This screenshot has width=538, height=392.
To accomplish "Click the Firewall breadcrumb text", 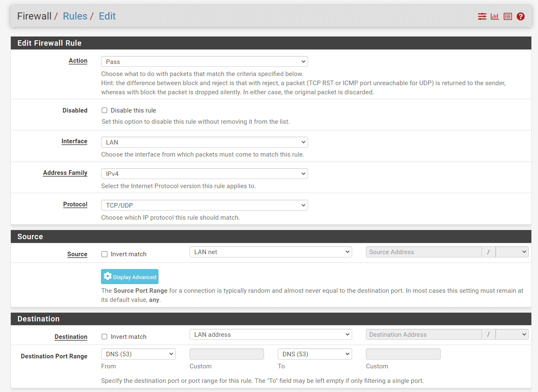I will pyautogui.click(x=35, y=16).
